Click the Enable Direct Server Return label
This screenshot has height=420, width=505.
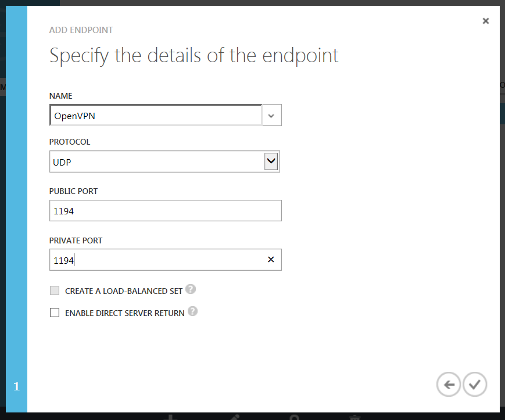point(124,313)
